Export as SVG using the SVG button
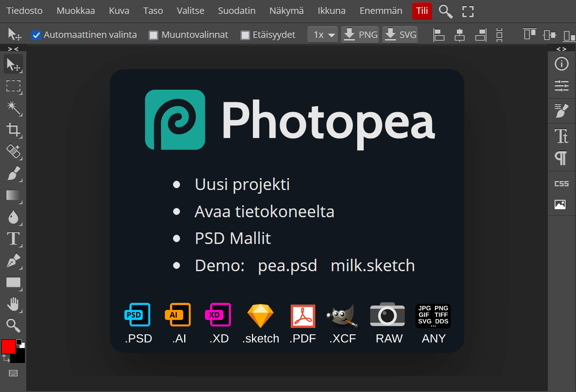Viewport: 576px width, 392px height. (400, 35)
